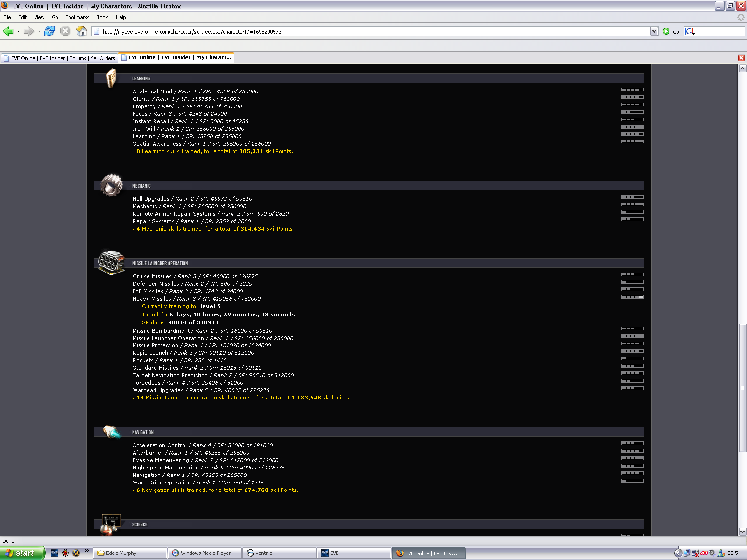Image resolution: width=747 pixels, height=560 pixels.
Task: Launch World of Warcraft quick launch icon
Action: click(76, 553)
